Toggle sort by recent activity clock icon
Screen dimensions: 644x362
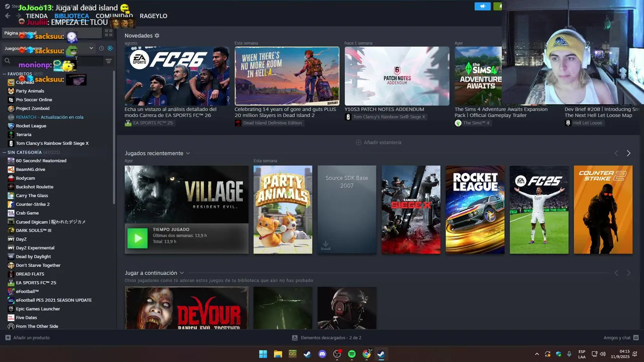tap(101, 48)
